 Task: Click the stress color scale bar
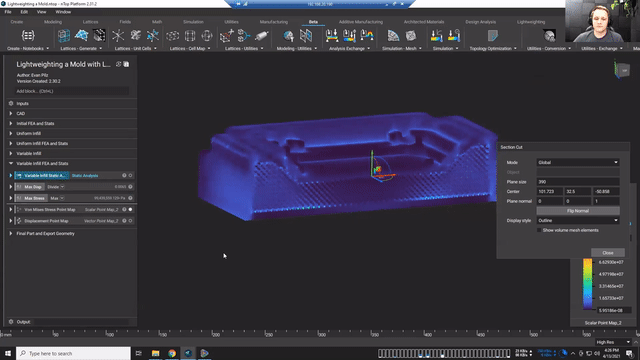(587, 284)
